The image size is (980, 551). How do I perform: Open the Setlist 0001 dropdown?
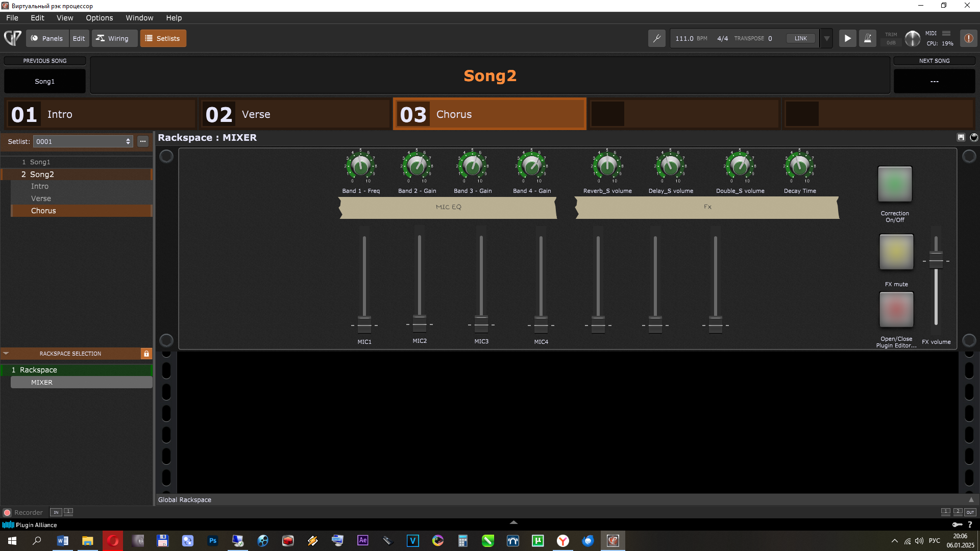[x=83, y=141]
